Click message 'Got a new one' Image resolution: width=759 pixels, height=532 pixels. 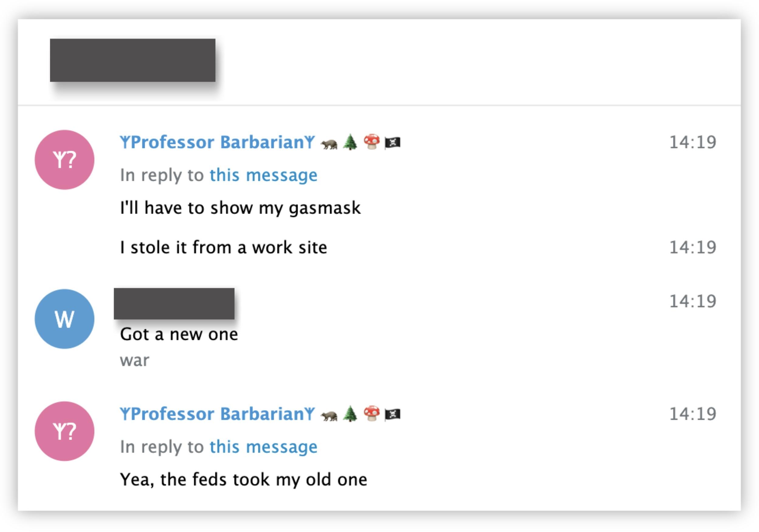pos(179,334)
